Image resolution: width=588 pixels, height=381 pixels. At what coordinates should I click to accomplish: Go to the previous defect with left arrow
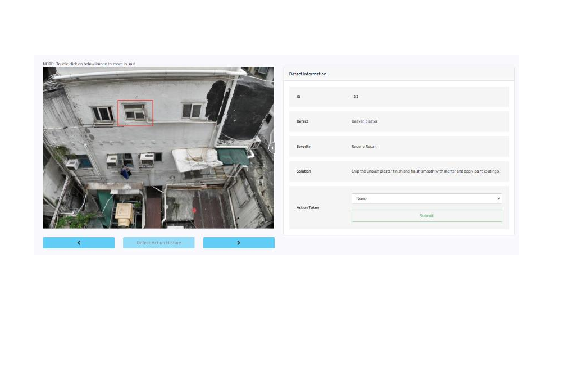point(79,243)
